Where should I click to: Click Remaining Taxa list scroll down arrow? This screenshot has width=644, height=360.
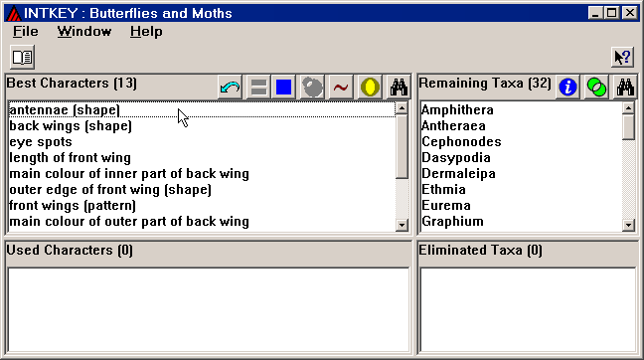click(x=628, y=225)
